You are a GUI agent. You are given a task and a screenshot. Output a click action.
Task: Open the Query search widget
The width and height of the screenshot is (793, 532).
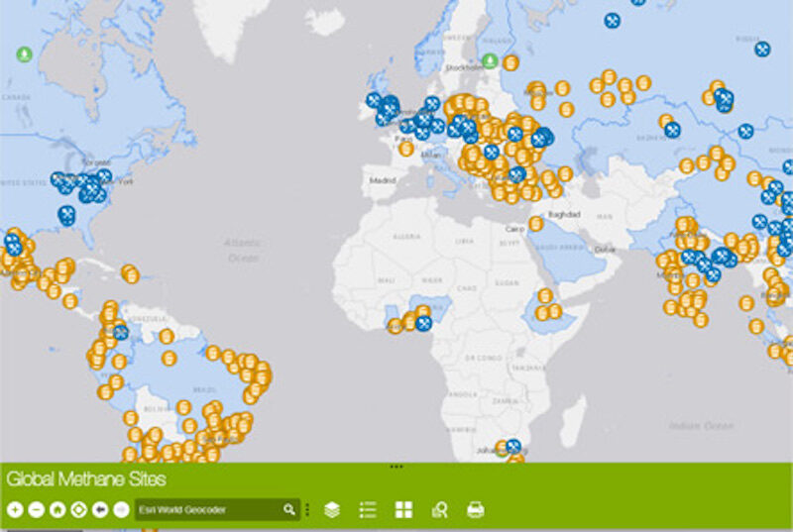[439, 510]
